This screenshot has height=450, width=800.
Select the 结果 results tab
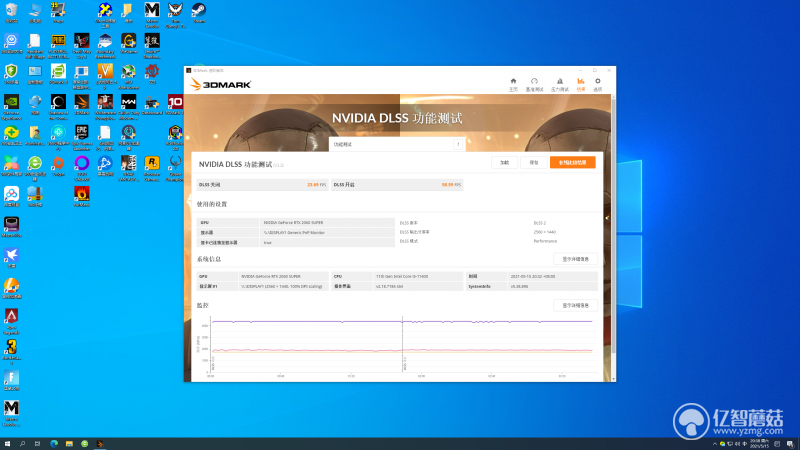pyautogui.click(x=581, y=85)
